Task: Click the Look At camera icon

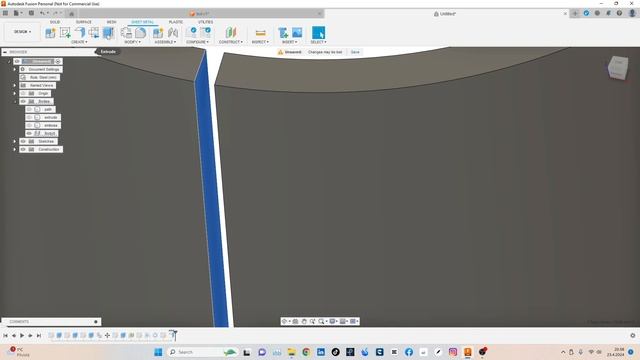Action: (296, 322)
